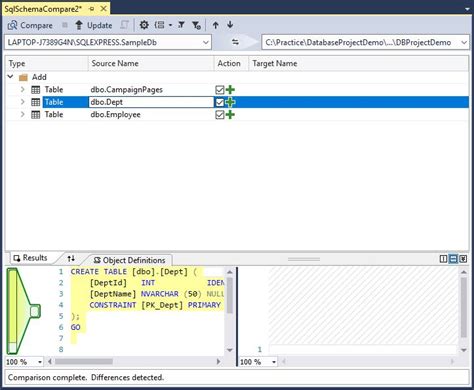Pin the SqlSchemaCompare2 tab

[92, 9]
